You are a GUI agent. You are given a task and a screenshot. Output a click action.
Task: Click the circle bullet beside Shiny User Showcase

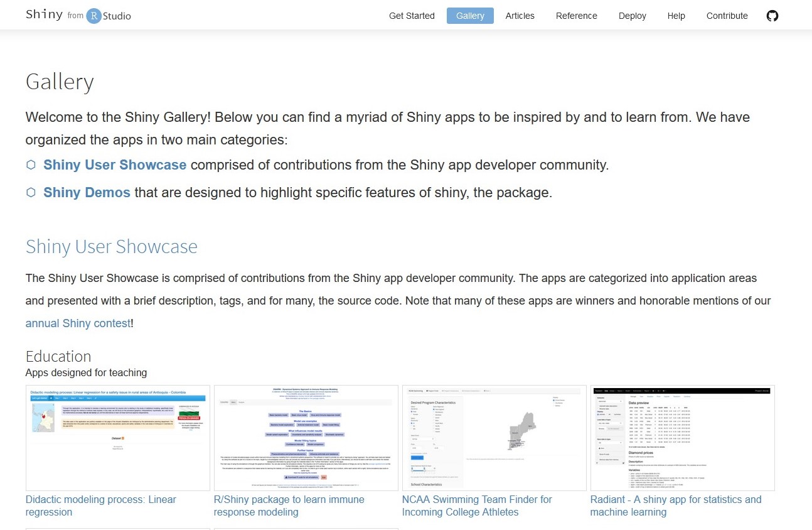[x=30, y=165]
